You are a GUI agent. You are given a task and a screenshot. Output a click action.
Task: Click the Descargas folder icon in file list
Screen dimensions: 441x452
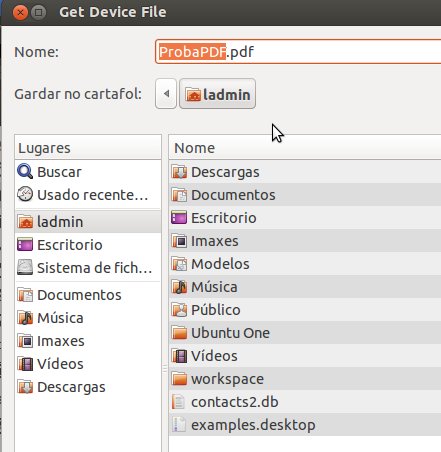click(179, 172)
